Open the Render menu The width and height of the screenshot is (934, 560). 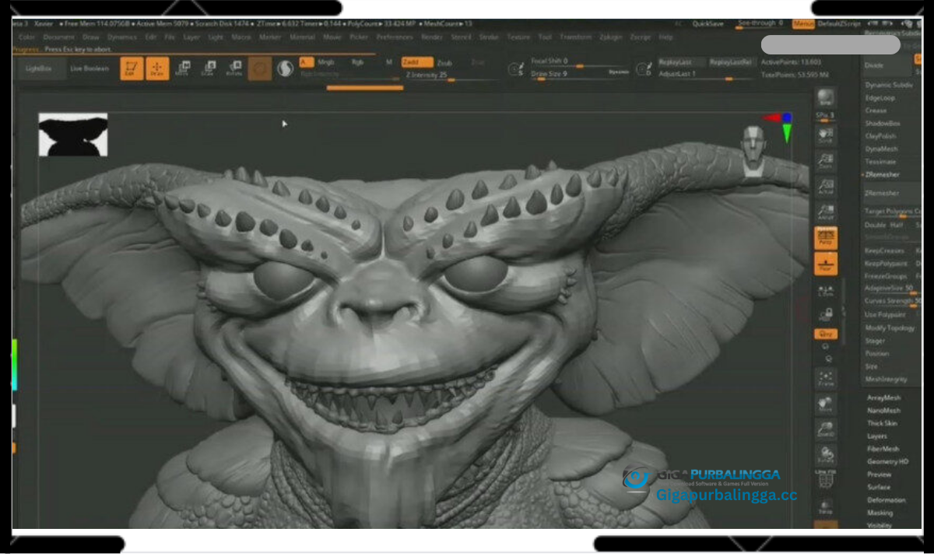[431, 37]
